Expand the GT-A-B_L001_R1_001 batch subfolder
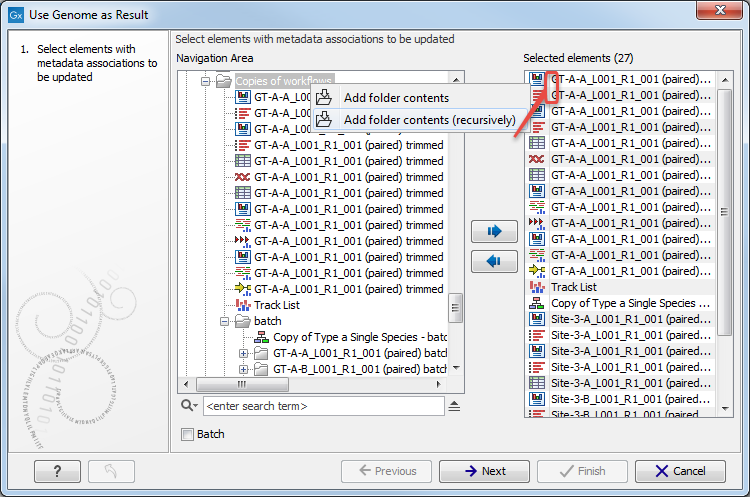Image resolution: width=750 pixels, height=497 pixels. click(x=243, y=369)
